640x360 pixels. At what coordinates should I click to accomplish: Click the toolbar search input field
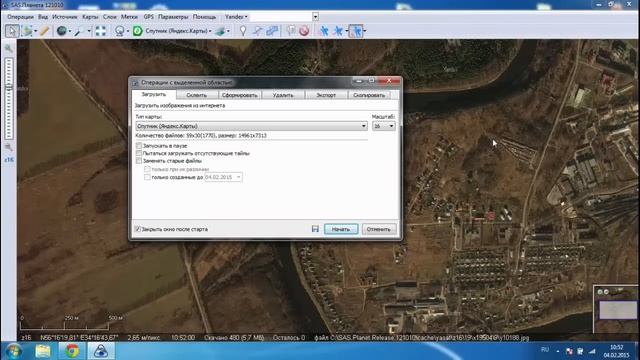coord(281,17)
